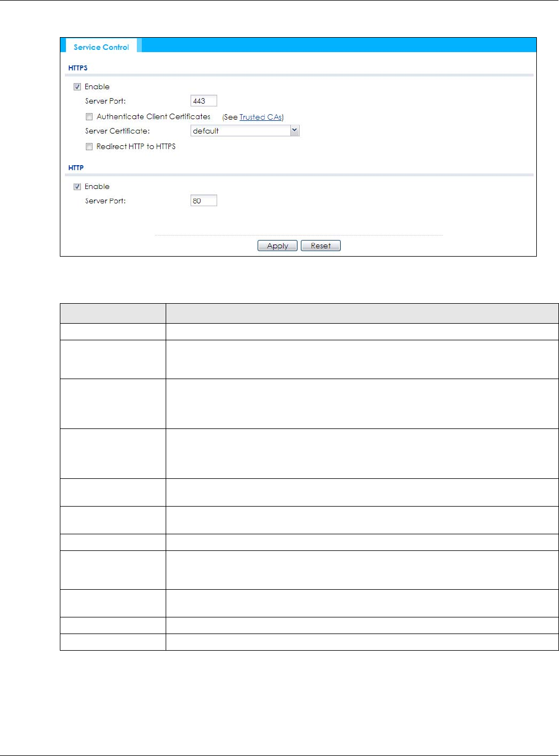Click the HTTPS section heading
The width and height of the screenshot is (559, 756).
[78, 68]
